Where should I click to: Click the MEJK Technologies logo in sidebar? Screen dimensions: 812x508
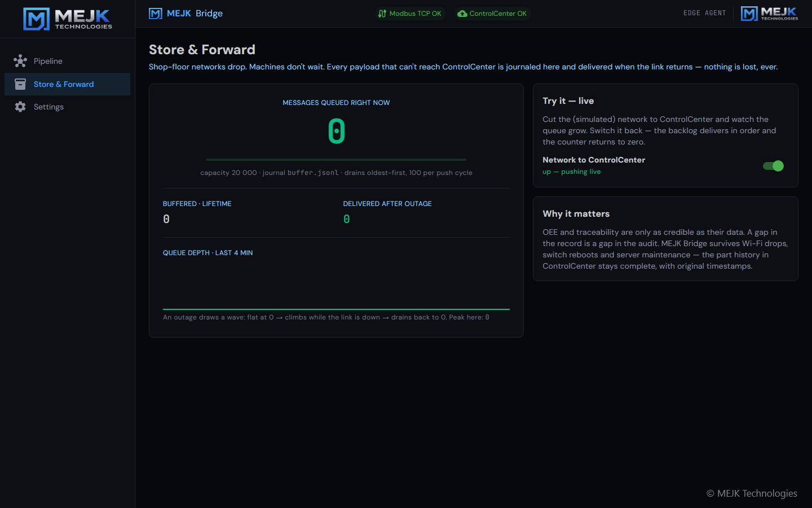coord(68,19)
